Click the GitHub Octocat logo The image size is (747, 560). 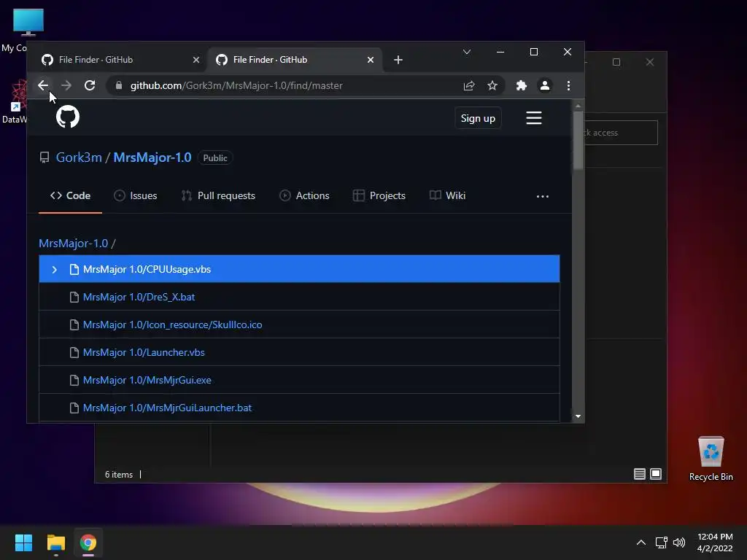[68, 117]
